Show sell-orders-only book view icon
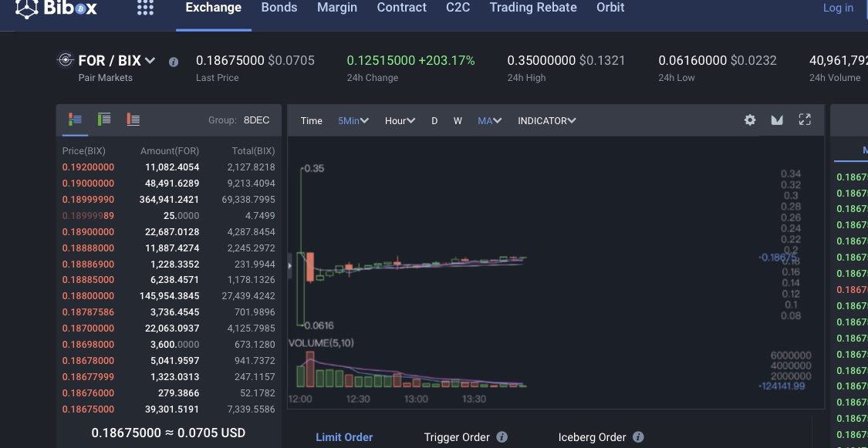This screenshot has height=448, width=868. point(133,119)
